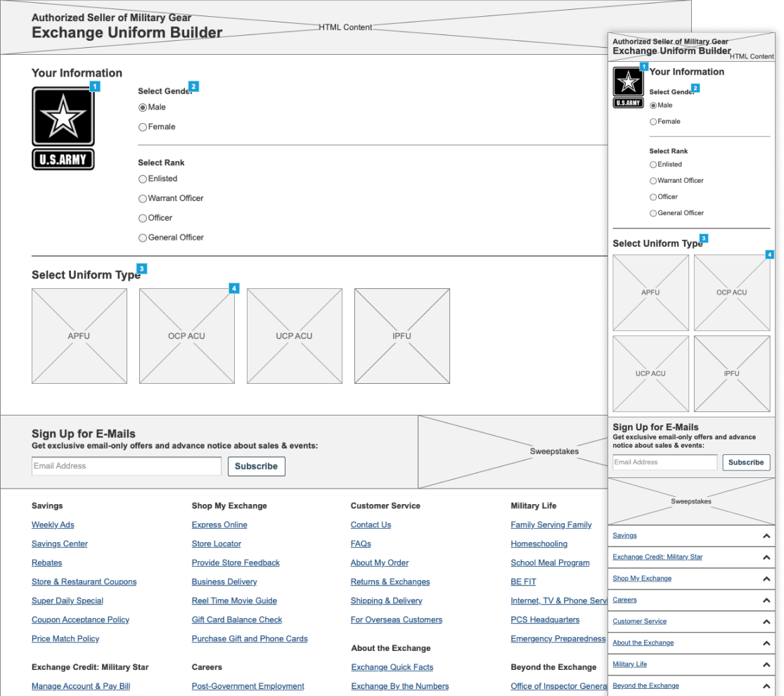Image resolution: width=784 pixels, height=696 pixels.
Task: Click the Email Address input field
Action: tap(126, 465)
